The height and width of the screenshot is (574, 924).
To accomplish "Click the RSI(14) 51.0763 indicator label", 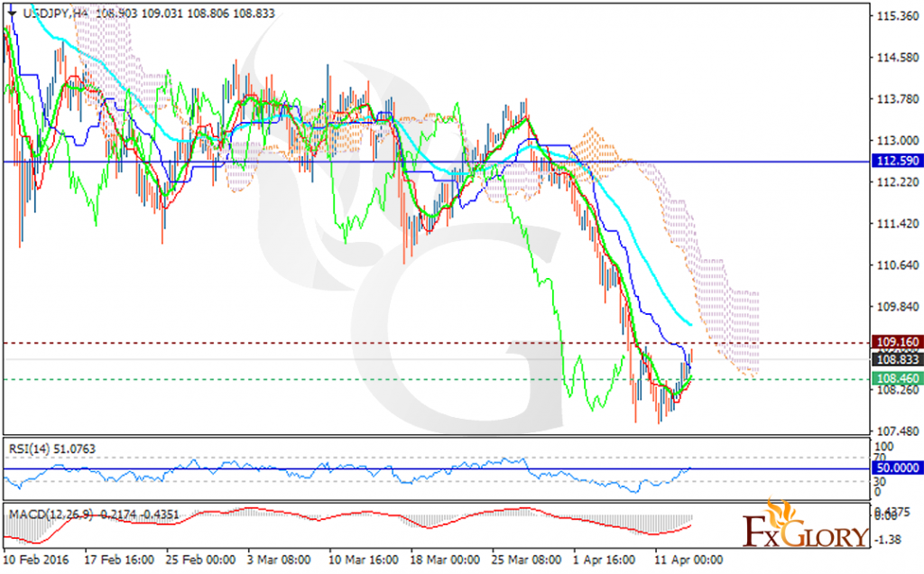I will point(51,449).
